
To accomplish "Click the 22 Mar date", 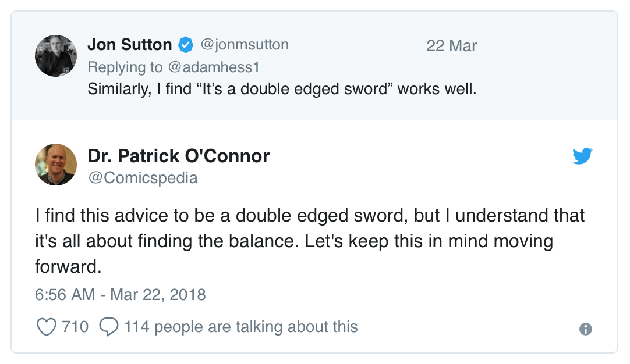I will [x=451, y=46].
